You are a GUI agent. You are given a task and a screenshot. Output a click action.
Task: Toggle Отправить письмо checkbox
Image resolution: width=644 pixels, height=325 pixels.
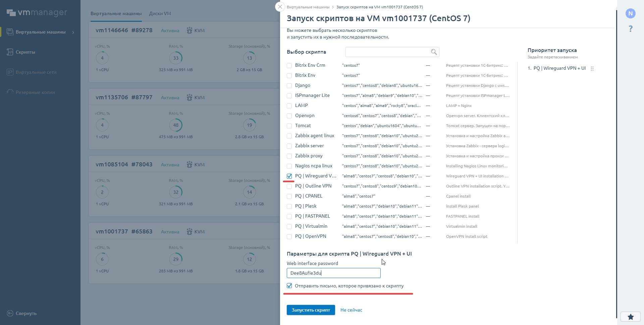[x=289, y=286]
